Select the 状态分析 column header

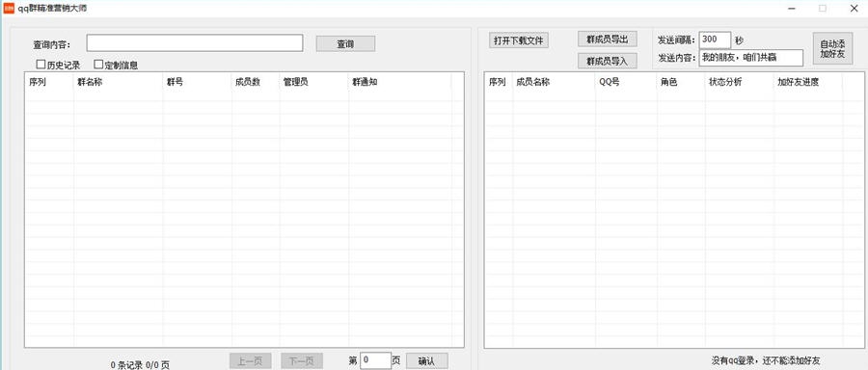tap(739, 83)
